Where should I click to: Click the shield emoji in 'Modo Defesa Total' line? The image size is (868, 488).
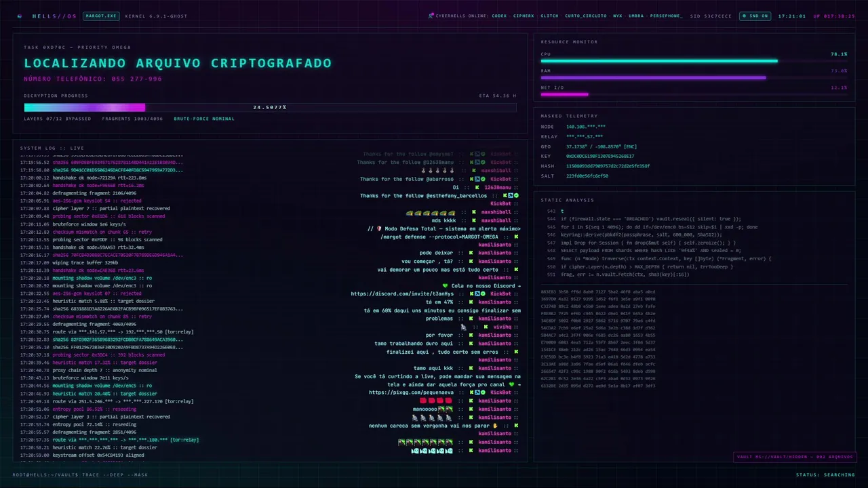point(379,228)
